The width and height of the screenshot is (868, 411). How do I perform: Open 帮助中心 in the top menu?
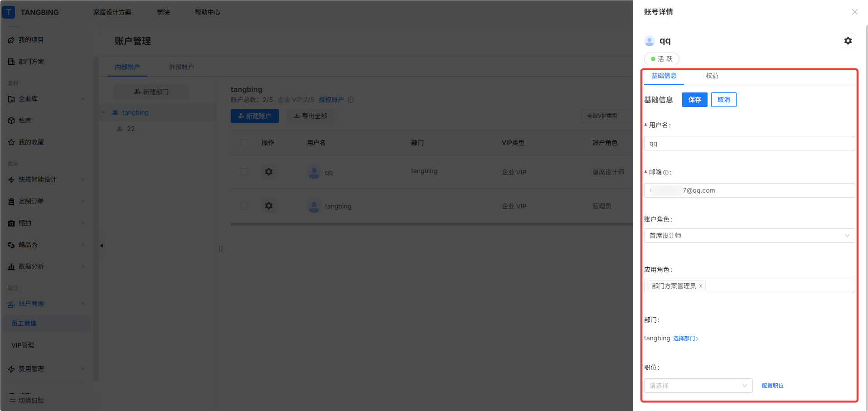click(x=207, y=12)
